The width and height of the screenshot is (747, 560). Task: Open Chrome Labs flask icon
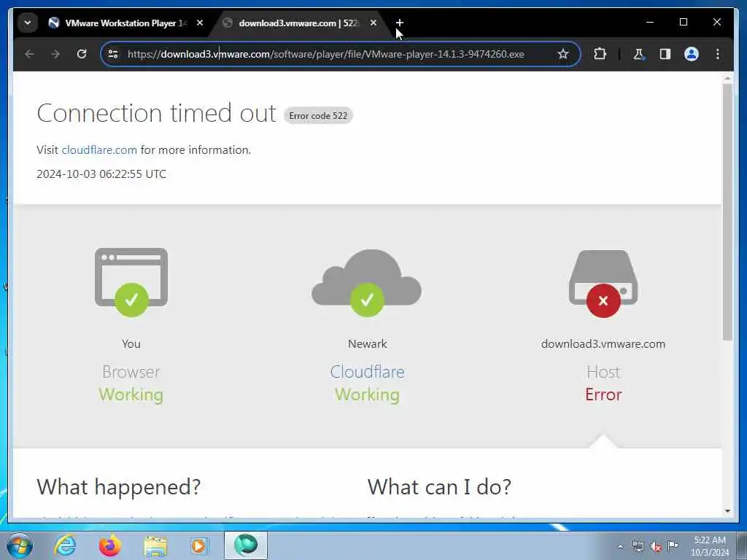click(638, 54)
